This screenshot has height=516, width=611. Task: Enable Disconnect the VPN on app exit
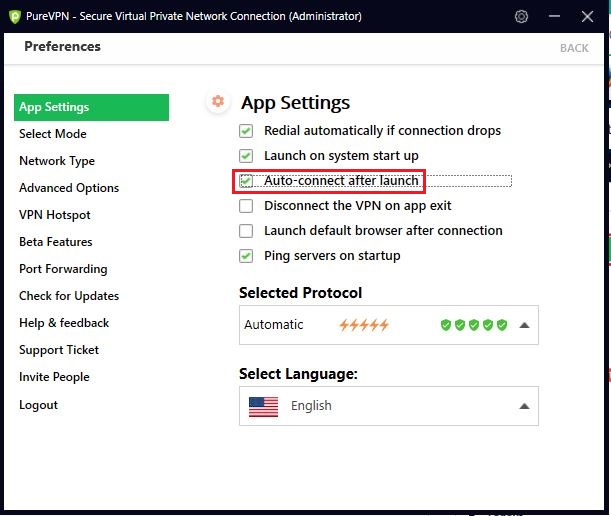(246, 206)
